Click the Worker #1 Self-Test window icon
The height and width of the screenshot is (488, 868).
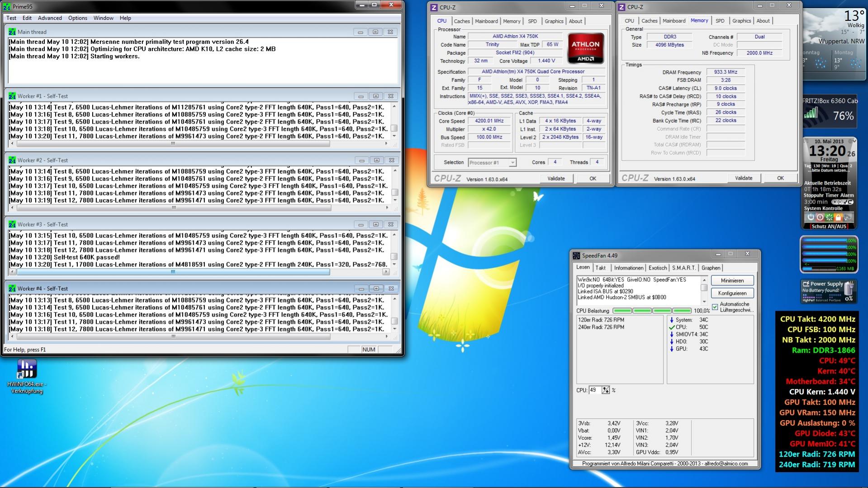[x=12, y=96]
